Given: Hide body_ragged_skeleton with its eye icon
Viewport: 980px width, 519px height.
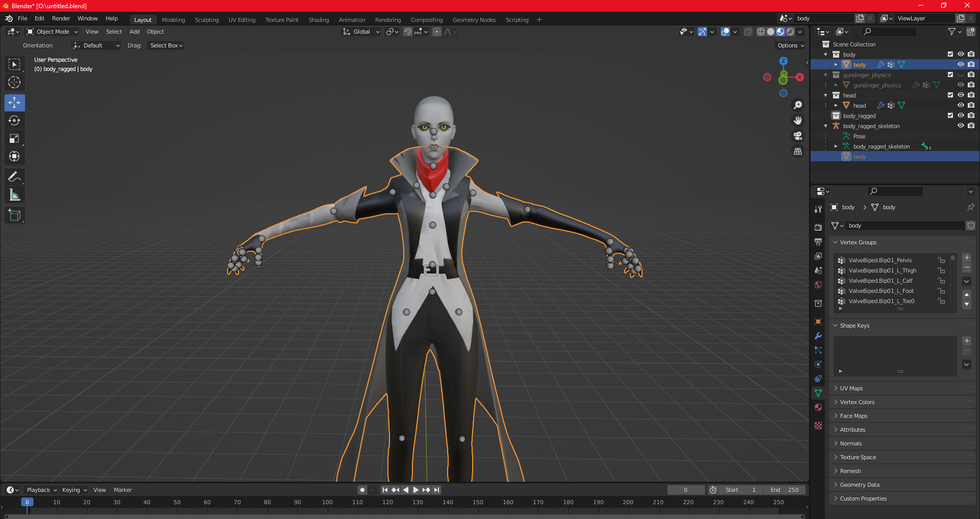Looking at the screenshot, I should (961, 126).
